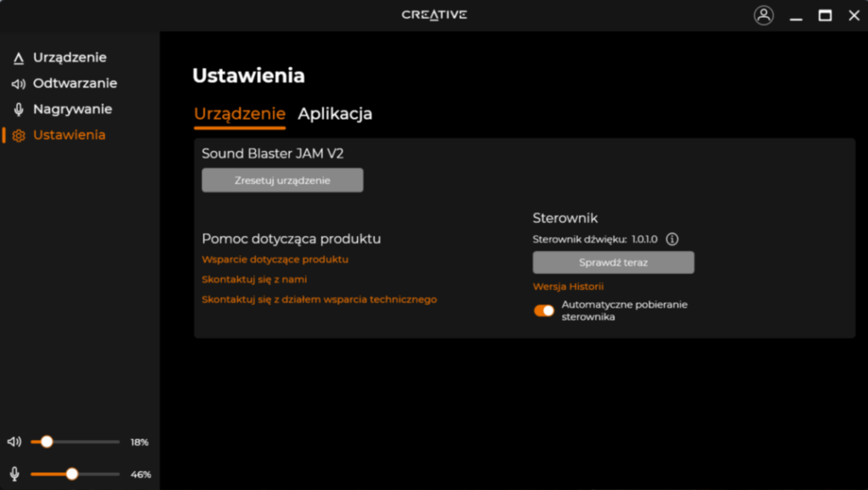Click the Skontaktuj się z działem wsparcia technicznego link
The height and width of the screenshot is (490, 868).
point(319,299)
